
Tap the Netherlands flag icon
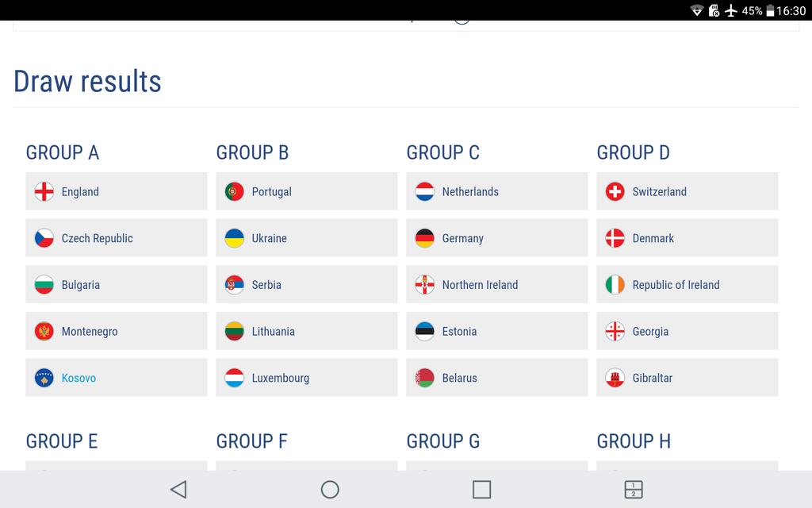pyautogui.click(x=425, y=191)
